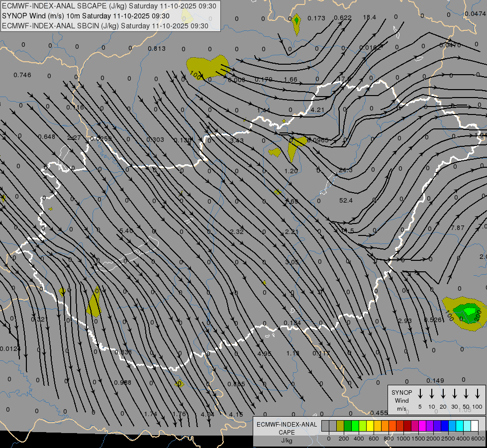Click the map value 3.05
487x448 pixels.
coord(292,262)
